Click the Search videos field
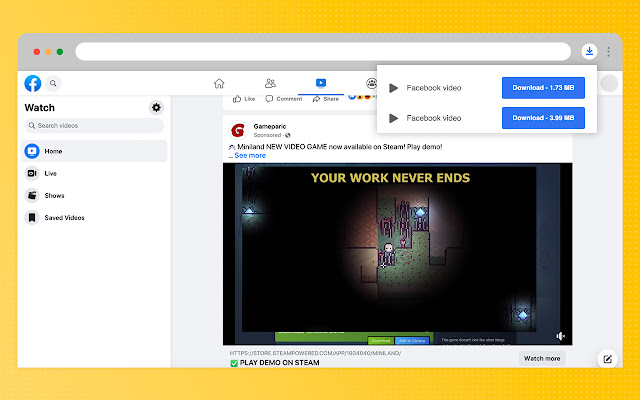 94,126
